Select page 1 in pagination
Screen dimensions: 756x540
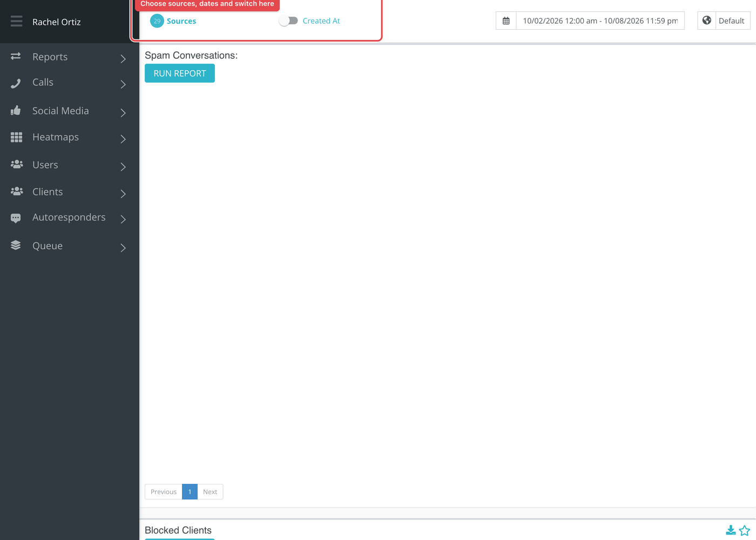pos(190,492)
